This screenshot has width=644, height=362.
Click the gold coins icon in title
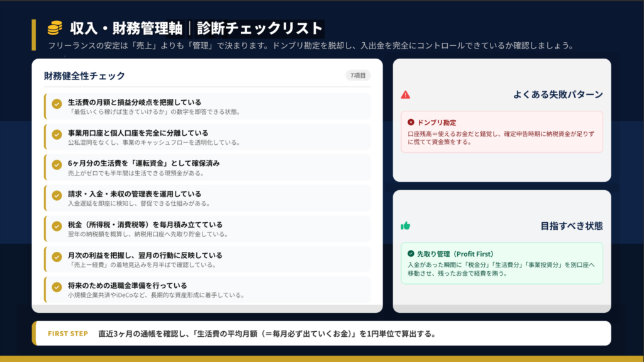tap(55, 28)
